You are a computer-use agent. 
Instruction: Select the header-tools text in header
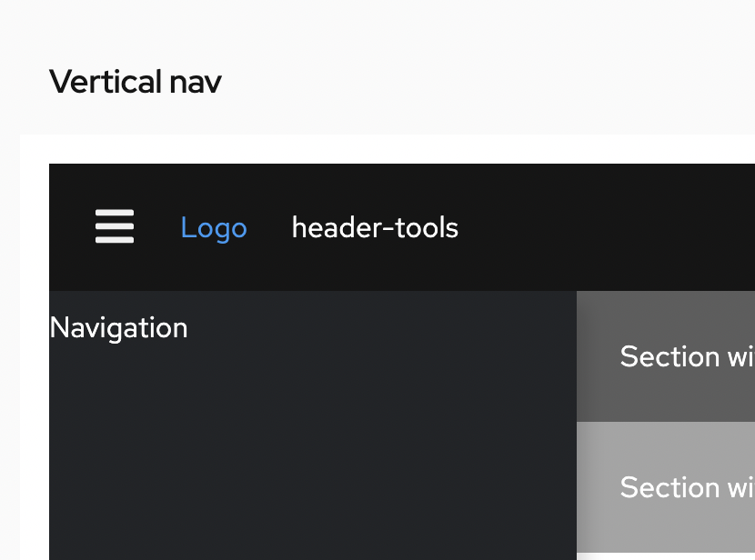[375, 227]
